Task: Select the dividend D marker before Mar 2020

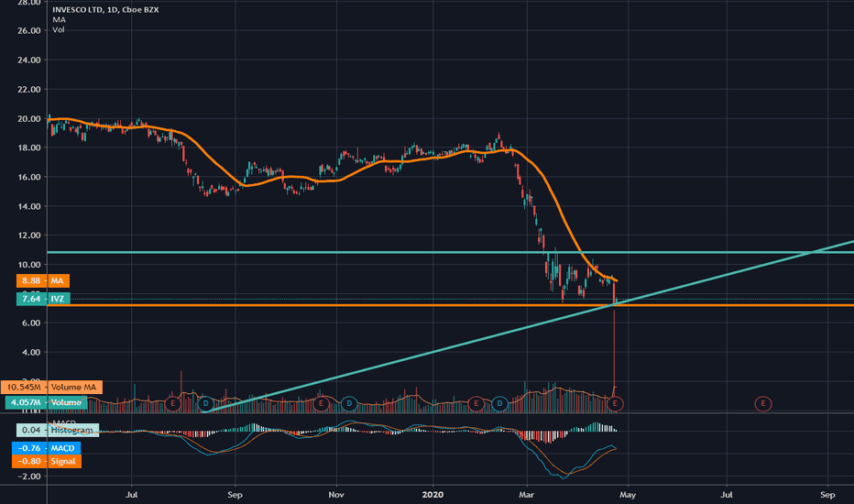Action: pos(499,404)
